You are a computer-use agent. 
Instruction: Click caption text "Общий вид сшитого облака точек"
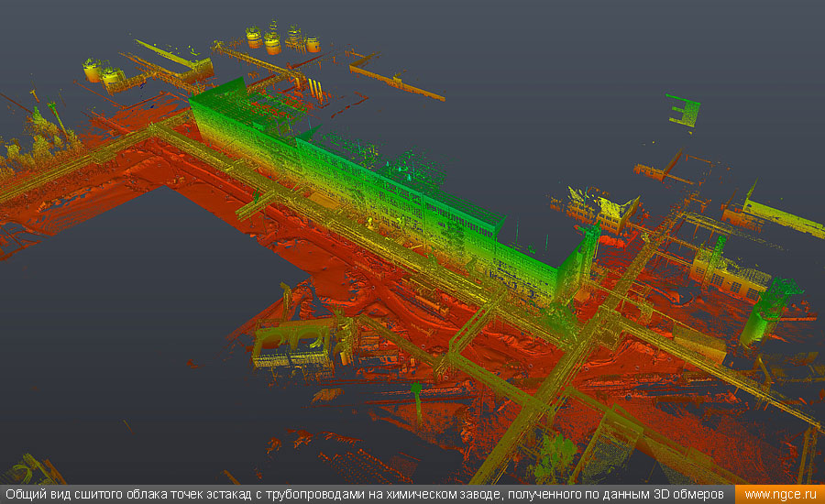pyautogui.click(x=104, y=495)
